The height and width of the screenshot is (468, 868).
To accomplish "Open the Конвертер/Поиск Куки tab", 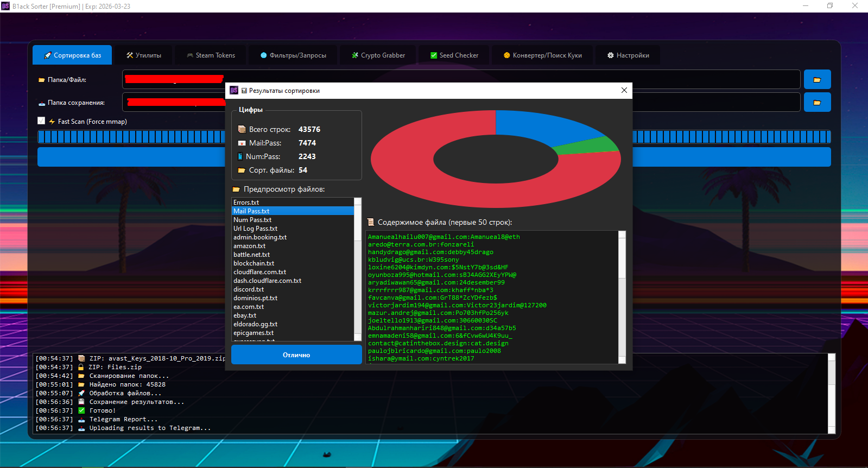I will [x=543, y=55].
